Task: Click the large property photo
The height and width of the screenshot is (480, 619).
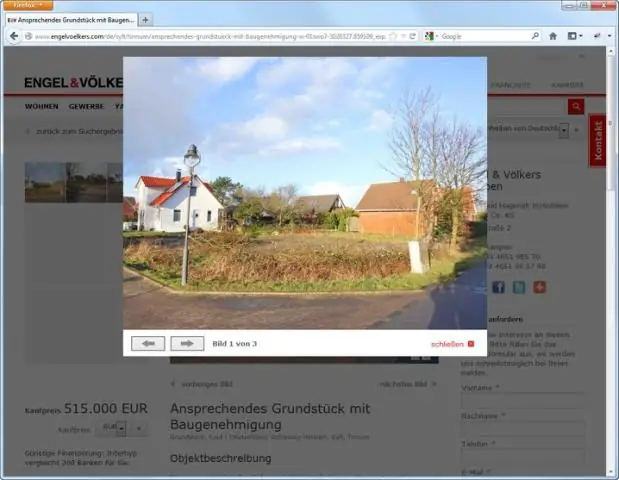Action: tap(305, 193)
